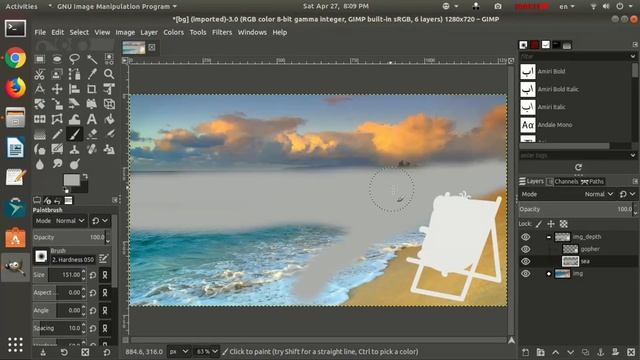Choose the Alignment tool
This screenshot has height=360, width=640.
point(74,89)
